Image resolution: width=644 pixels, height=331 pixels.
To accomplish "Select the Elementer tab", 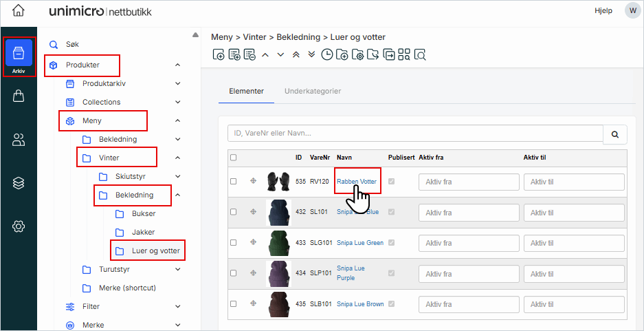I will click(x=246, y=91).
